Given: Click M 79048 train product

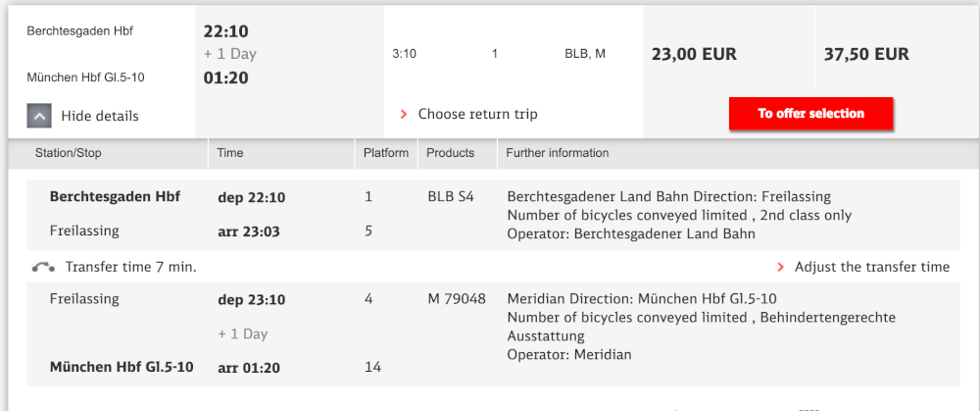Looking at the screenshot, I should (457, 299).
